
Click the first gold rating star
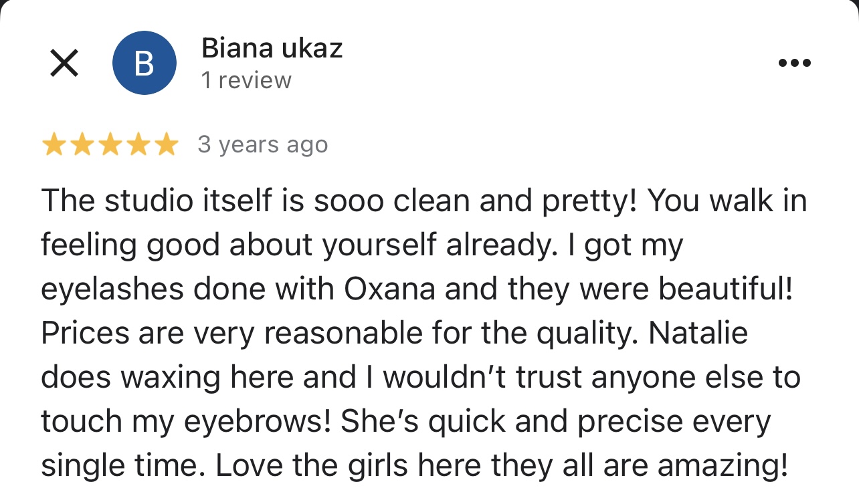pyautogui.click(x=53, y=145)
